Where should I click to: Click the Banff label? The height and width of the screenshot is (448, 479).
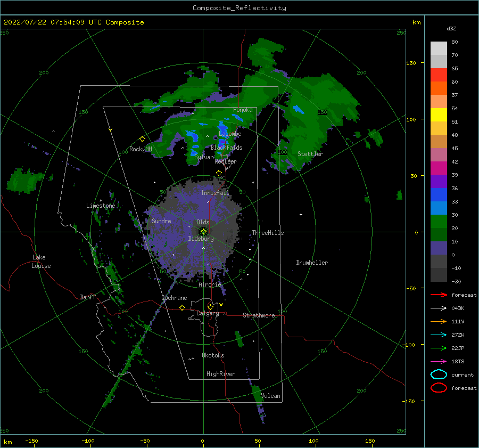[x=88, y=297]
